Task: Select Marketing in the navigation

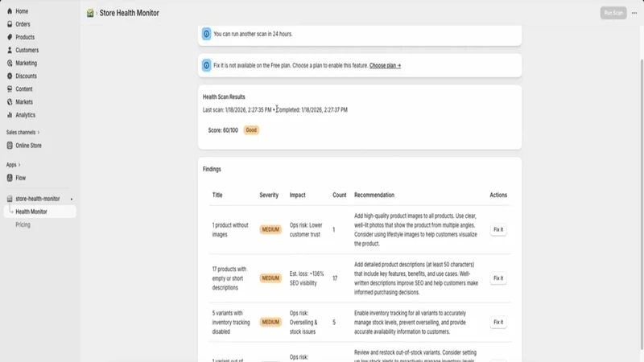Action: pos(27,63)
